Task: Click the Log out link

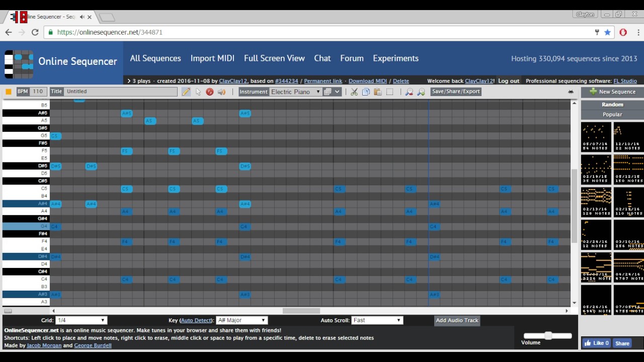Action: pyautogui.click(x=509, y=81)
